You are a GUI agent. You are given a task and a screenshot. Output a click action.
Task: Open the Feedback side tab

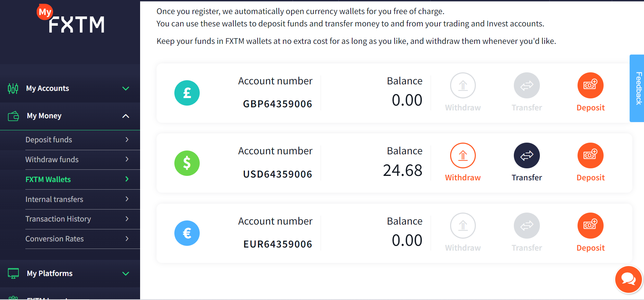point(638,88)
